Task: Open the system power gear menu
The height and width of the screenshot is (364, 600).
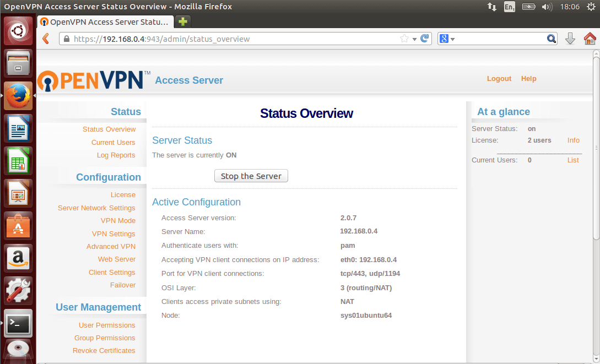Action: tap(591, 7)
